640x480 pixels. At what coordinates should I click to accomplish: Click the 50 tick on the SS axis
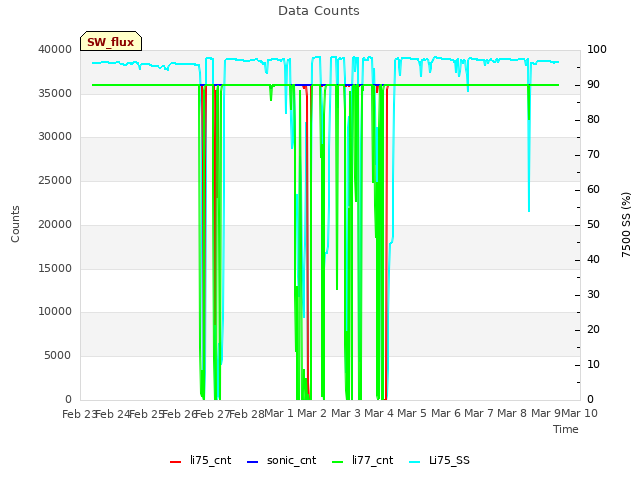click(x=593, y=224)
